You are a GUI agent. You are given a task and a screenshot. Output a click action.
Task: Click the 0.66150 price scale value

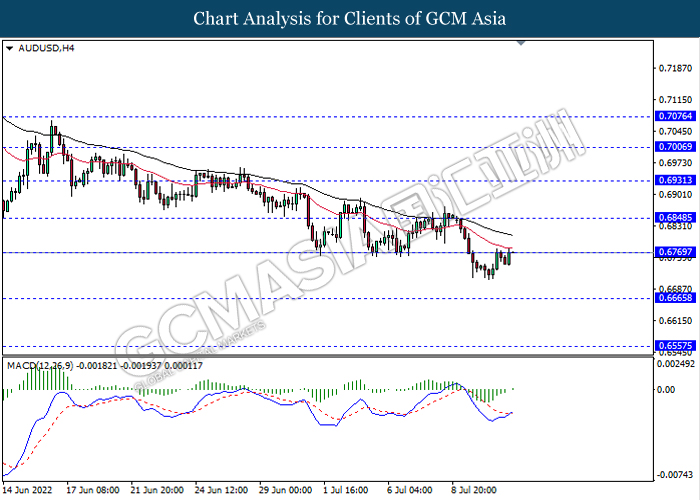click(675, 321)
